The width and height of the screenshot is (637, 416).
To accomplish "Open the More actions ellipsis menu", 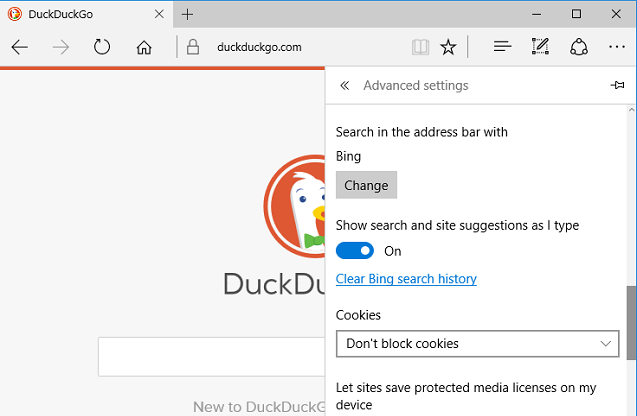I will coord(617,47).
